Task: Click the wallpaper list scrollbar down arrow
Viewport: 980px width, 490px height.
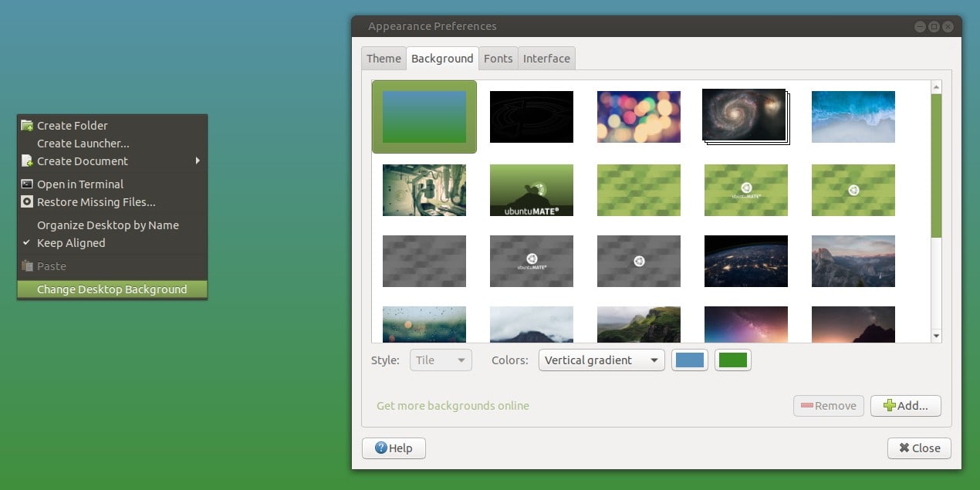Action: click(x=936, y=336)
